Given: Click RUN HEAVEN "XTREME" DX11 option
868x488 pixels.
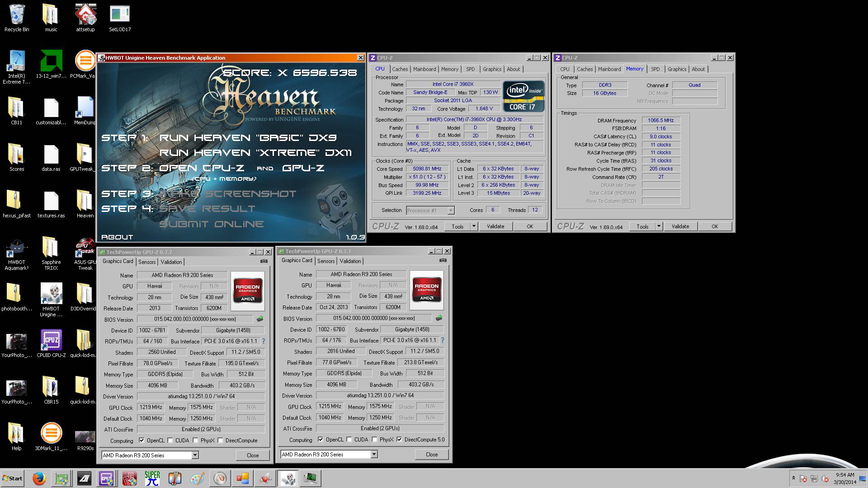Looking at the screenshot, I should click(x=255, y=153).
